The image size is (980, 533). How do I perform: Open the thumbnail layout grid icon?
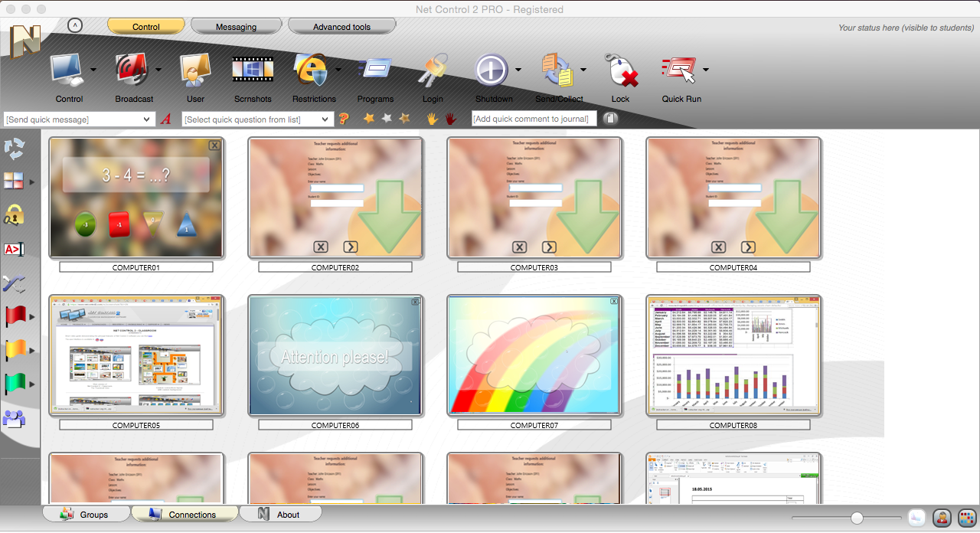pyautogui.click(x=14, y=181)
